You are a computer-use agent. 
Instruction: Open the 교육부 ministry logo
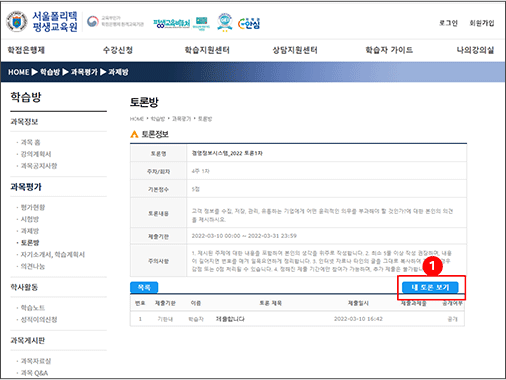115,22
